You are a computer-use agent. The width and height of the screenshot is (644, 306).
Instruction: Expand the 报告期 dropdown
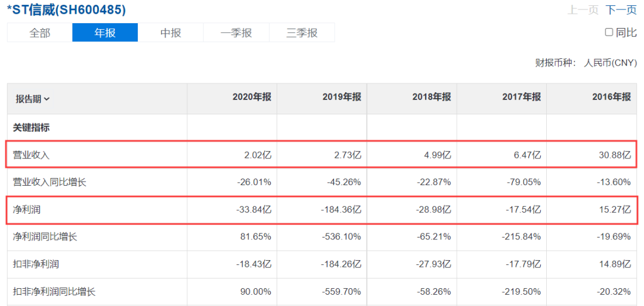coord(33,99)
